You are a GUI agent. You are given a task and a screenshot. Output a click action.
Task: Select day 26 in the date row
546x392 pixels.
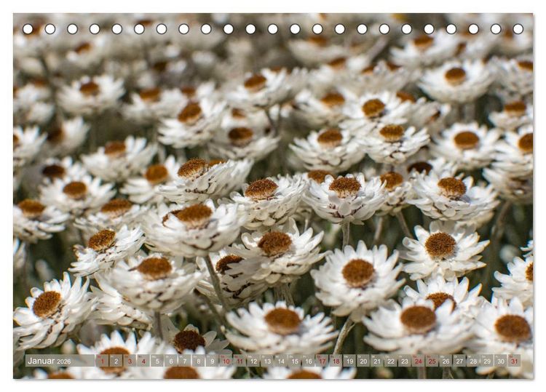pyautogui.click(x=446, y=361)
